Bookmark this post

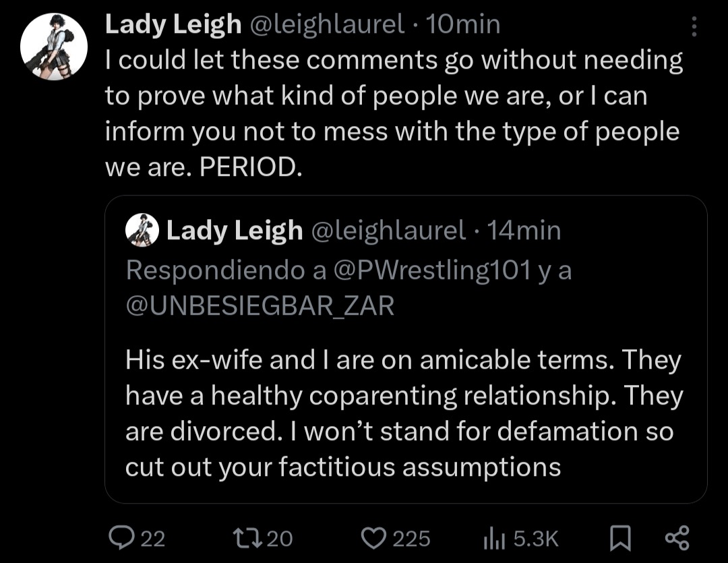point(619,537)
